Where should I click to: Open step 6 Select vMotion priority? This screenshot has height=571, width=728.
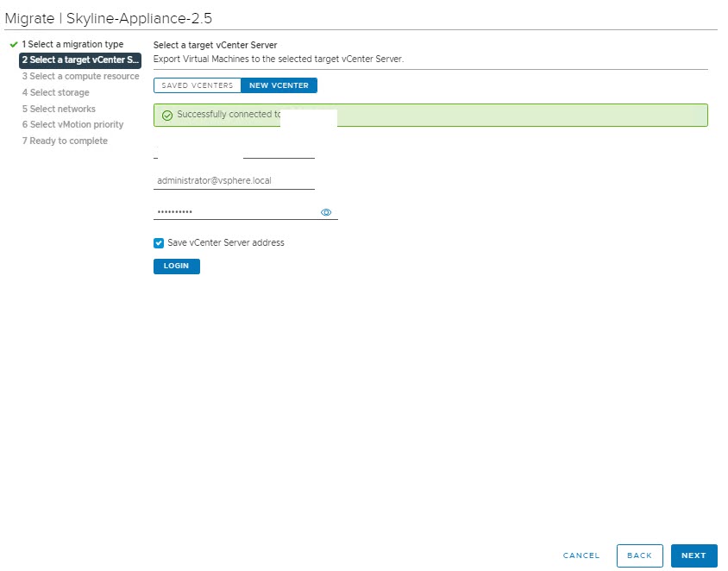pyautogui.click(x=72, y=125)
